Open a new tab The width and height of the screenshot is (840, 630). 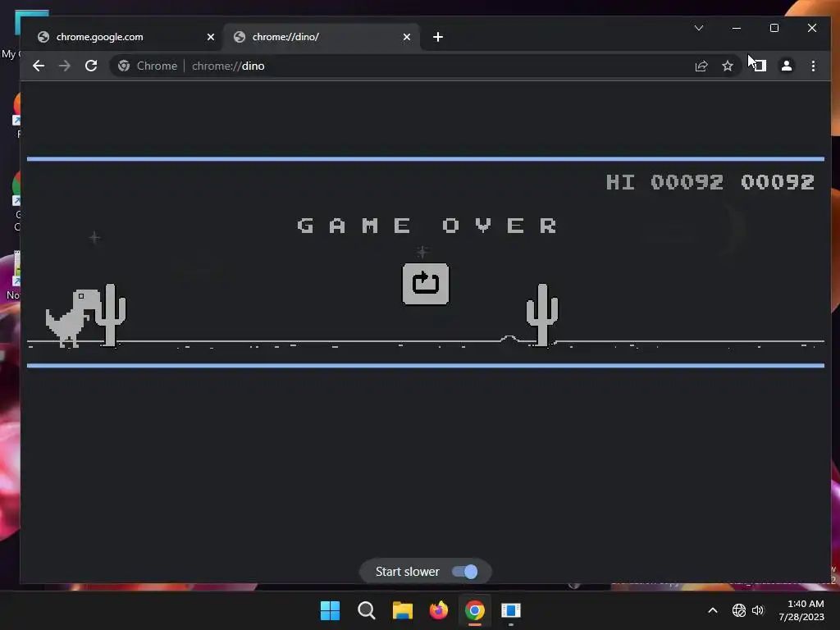(438, 37)
